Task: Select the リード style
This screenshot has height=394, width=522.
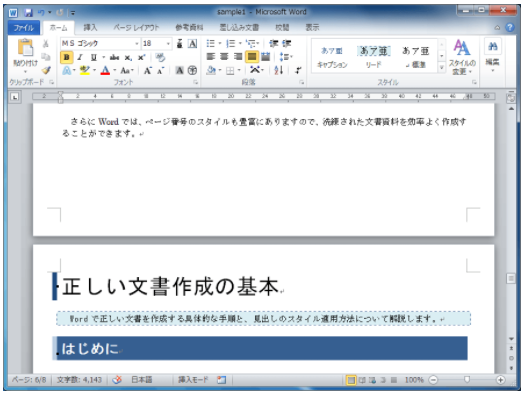Action: (373, 57)
